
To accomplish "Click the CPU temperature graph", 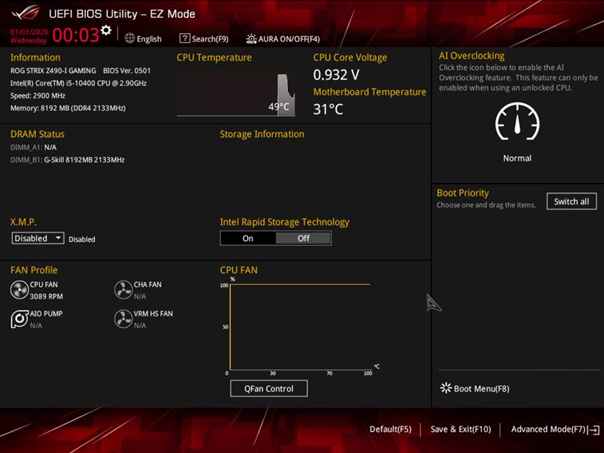I will tap(236, 94).
